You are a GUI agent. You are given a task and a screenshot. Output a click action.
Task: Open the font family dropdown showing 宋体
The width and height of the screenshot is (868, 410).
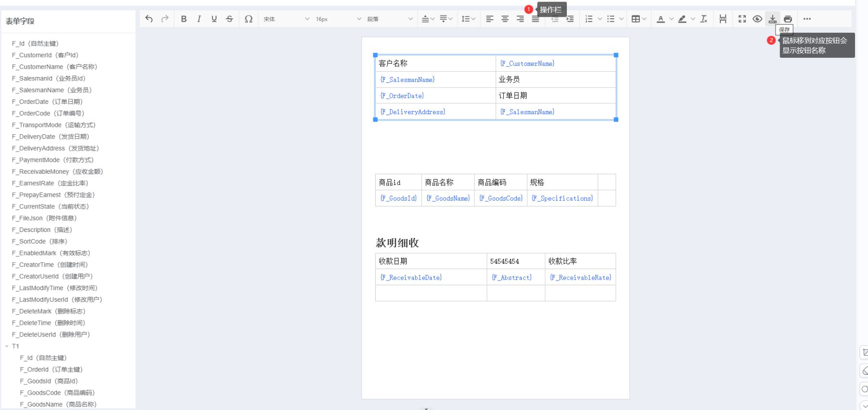click(x=286, y=19)
